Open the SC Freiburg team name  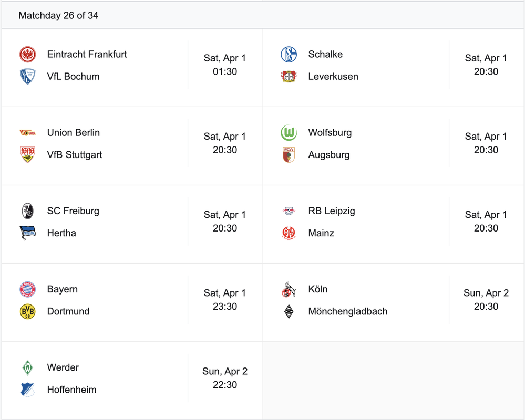(73, 211)
